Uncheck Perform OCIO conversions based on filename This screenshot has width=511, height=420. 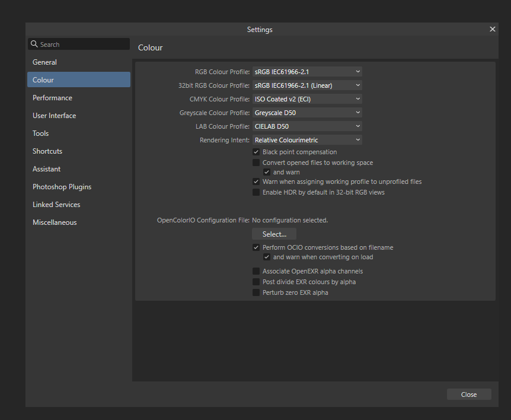tap(256, 247)
